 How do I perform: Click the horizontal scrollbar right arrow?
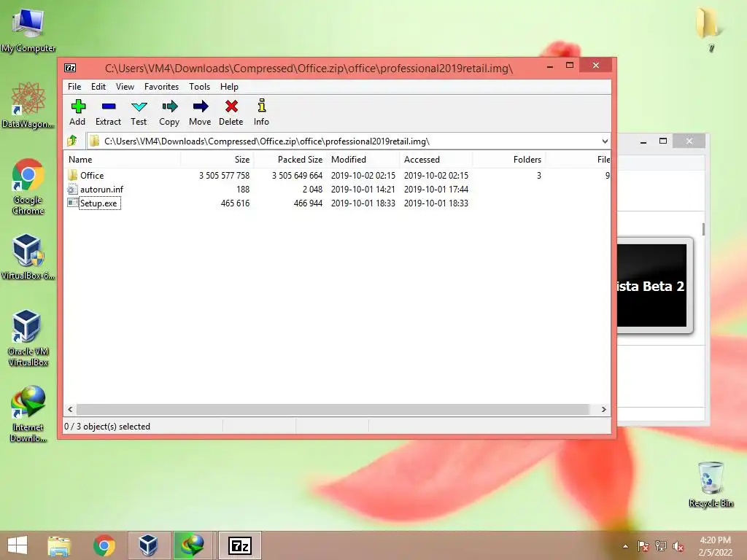click(603, 409)
